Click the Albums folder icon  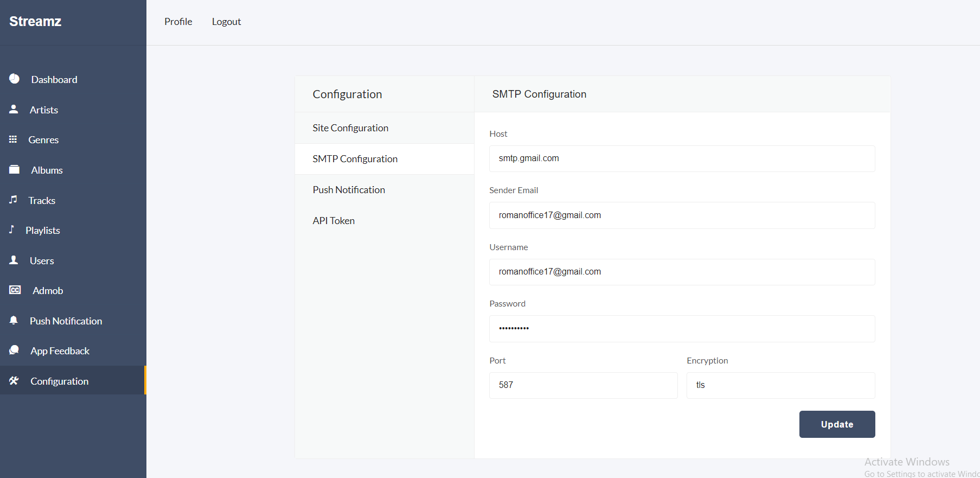click(14, 170)
